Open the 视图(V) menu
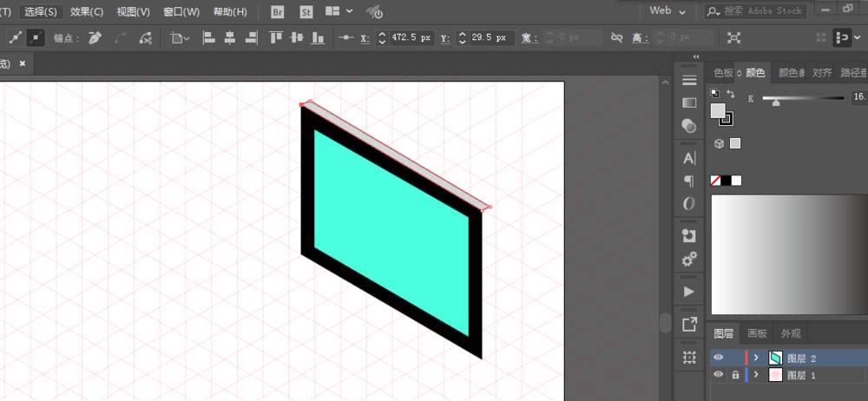This screenshot has height=401, width=868. point(134,11)
